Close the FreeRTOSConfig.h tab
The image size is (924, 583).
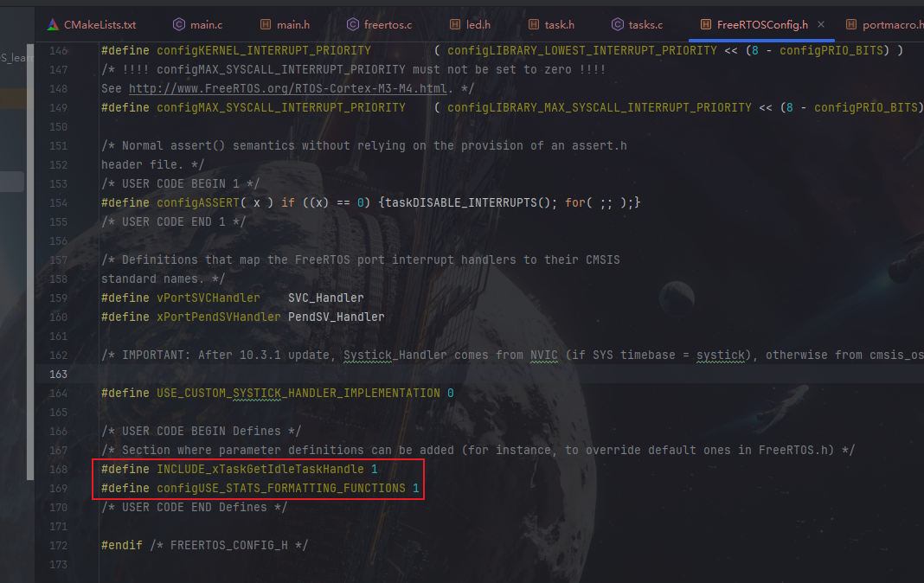tap(821, 25)
